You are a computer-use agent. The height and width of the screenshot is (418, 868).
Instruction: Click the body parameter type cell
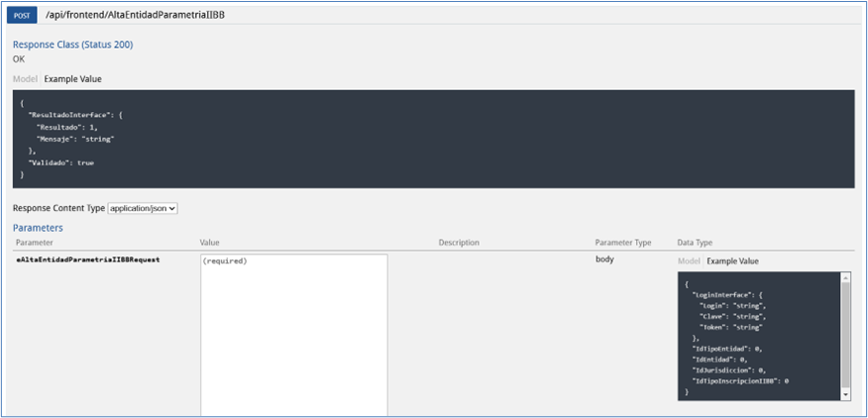[604, 260]
